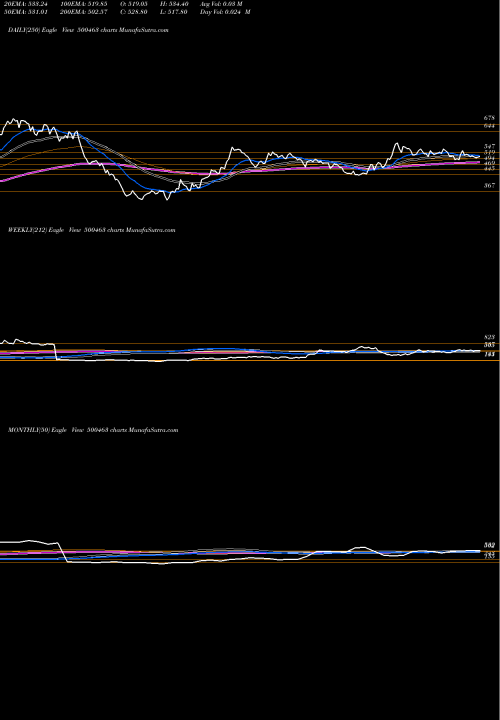The width and height of the screenshot is (500, 720).
Task: Select the high price 'H:' value
Action: click(x=174, y=4)
